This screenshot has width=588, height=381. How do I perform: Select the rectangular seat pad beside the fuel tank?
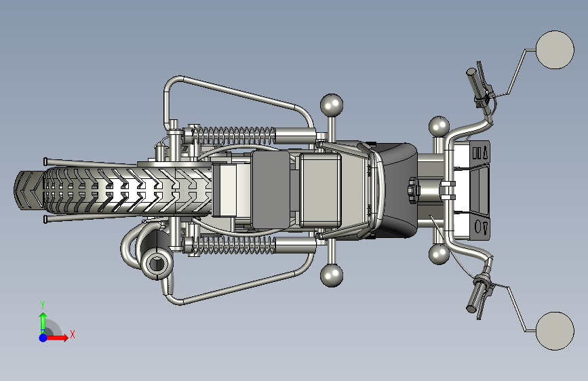click(320, 190)
